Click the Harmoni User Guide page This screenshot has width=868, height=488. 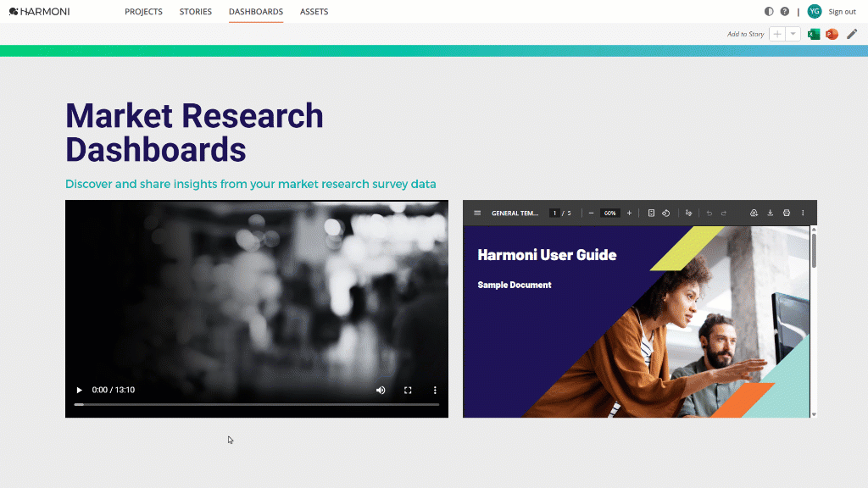pos(636,321)
